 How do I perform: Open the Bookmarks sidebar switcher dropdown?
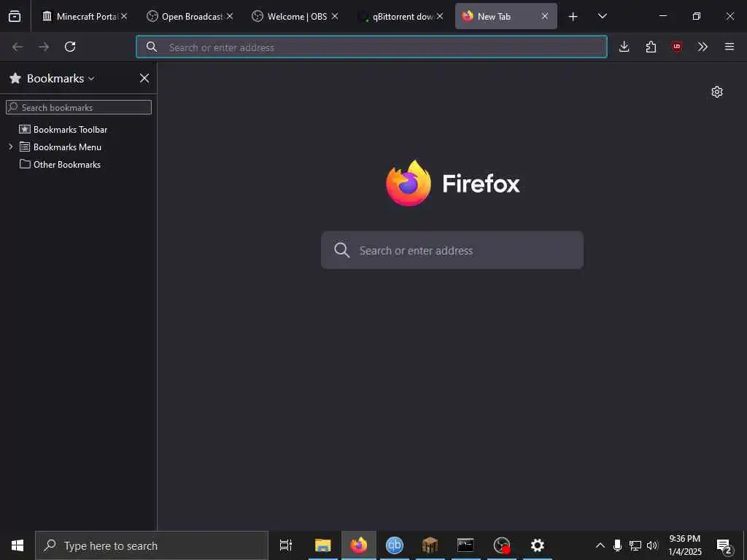point(52,79)
